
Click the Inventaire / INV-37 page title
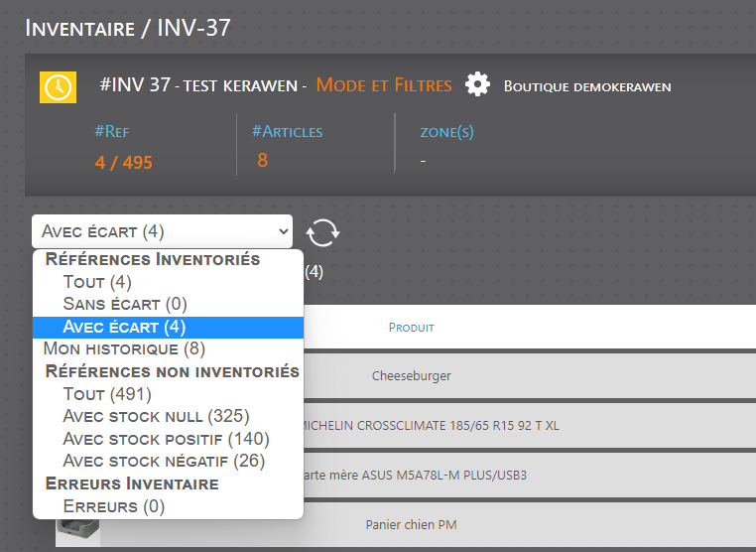click(x=128, y=28)
